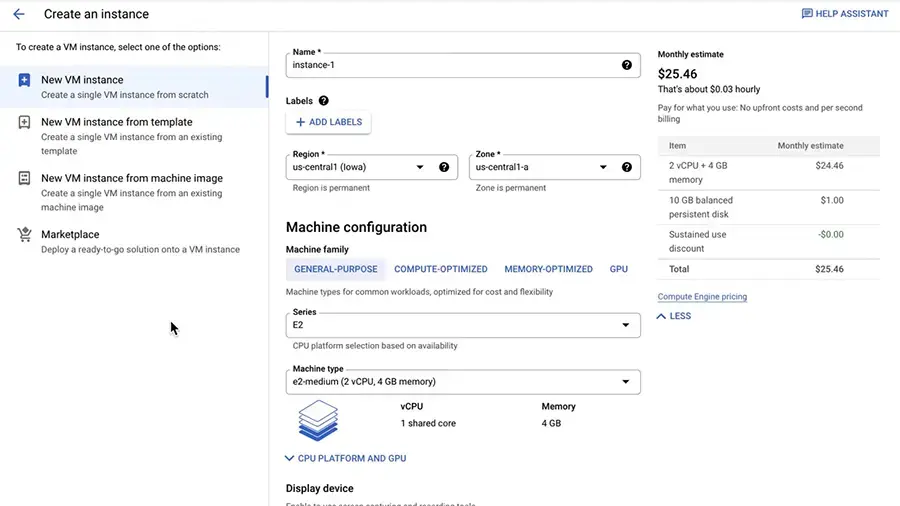Click the New VM instance from template icon
The image size is (900, 506).
pyautogui.click(x=24, y=122)
